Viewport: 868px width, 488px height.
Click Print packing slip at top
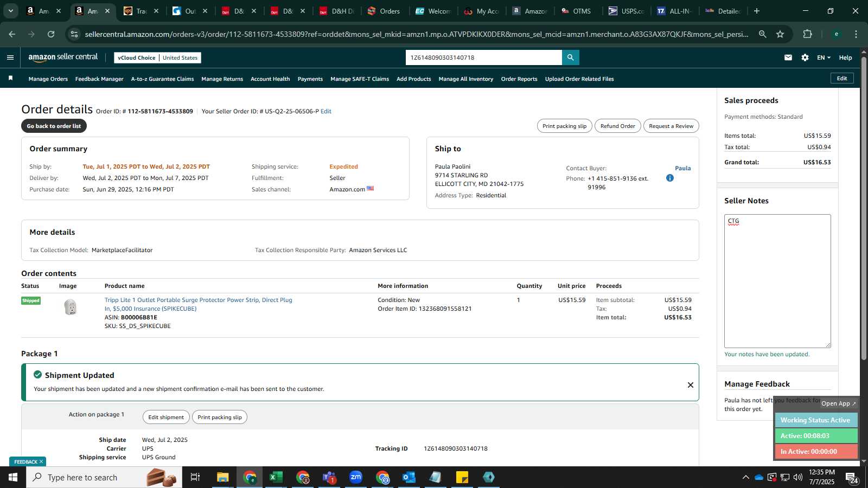click(x=565, y=126)
